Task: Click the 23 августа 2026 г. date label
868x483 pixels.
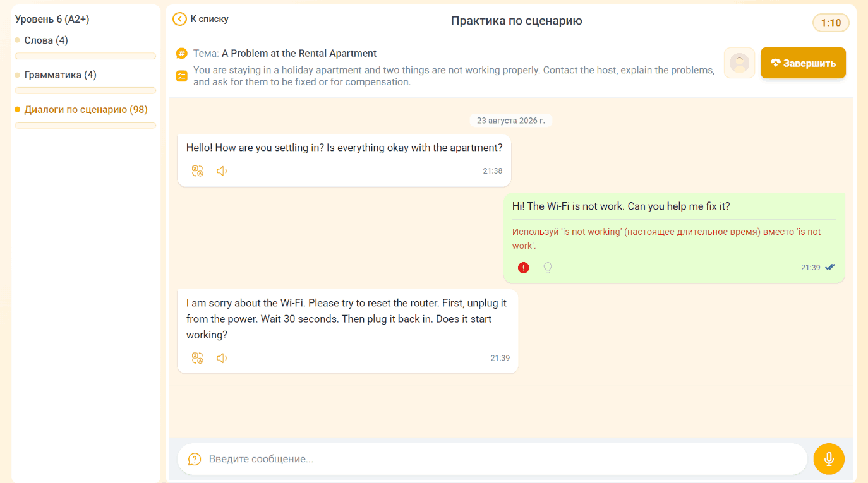Action: tap(510, 121)
